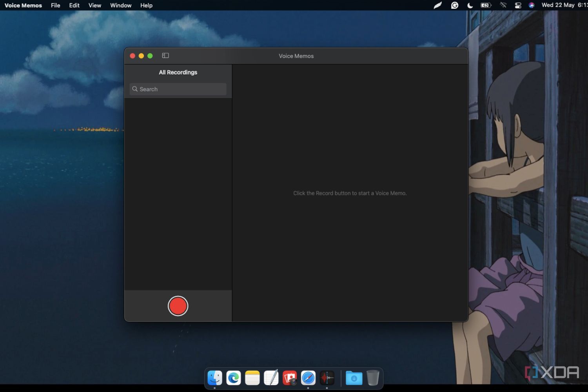Open the Edit menu
Screen dimensions: 588x392
(74, 5)
